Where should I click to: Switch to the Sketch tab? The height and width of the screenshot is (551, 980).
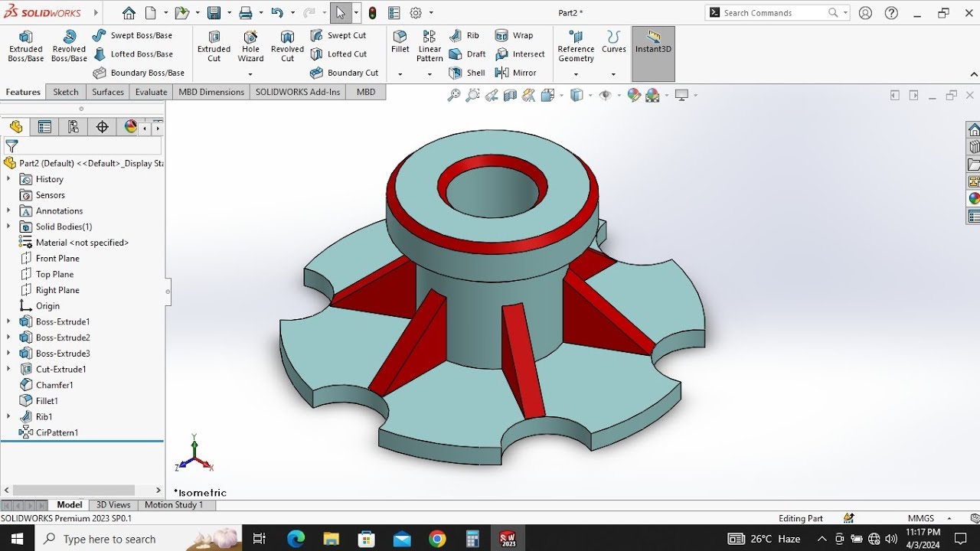pyautogui.click(x=66, y=92)
